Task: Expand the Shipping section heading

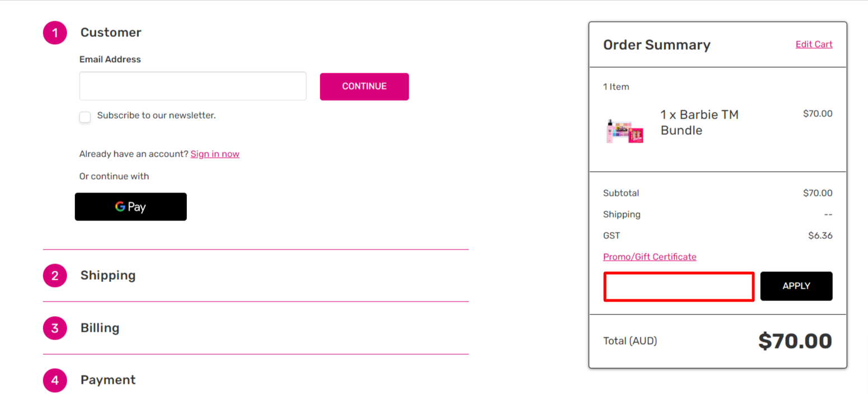Action: [108, 275]
